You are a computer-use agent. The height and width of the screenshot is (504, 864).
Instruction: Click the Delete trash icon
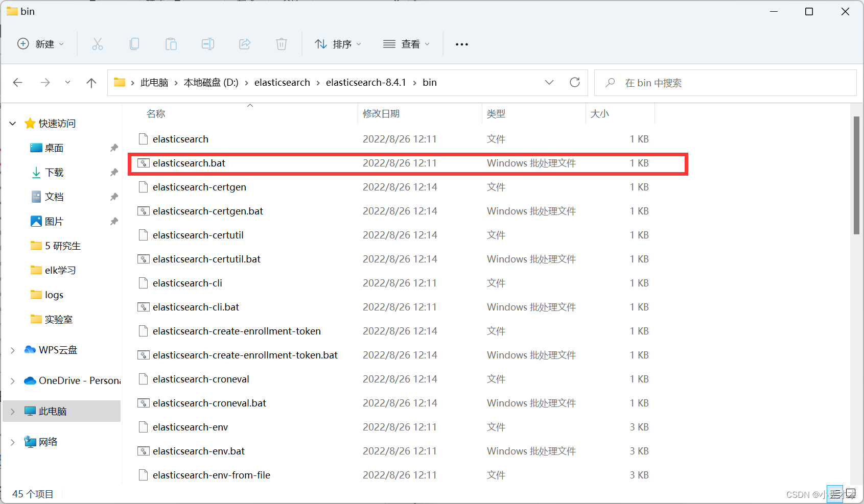282,44
